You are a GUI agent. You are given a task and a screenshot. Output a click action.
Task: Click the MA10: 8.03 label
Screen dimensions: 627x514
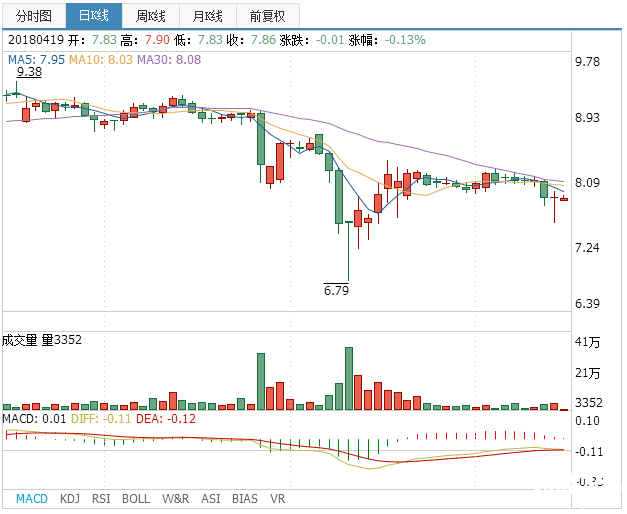101,60
